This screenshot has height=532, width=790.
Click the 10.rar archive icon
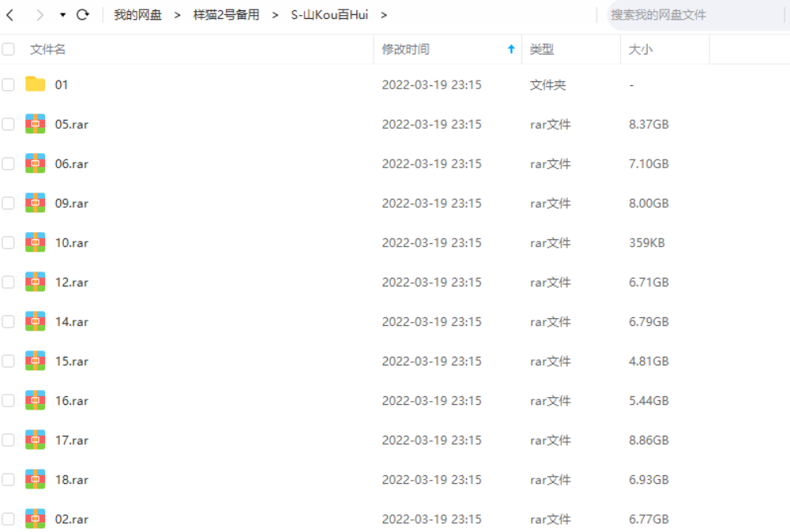[35, 242]
